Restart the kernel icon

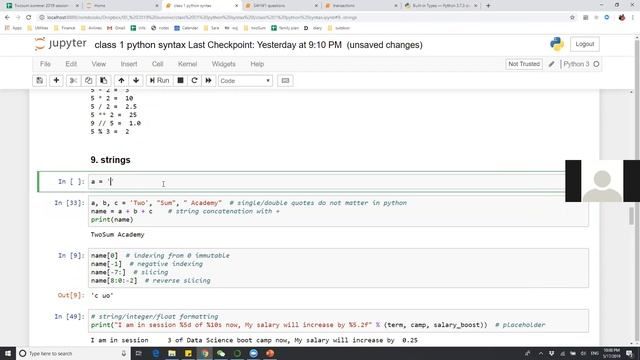click(x=194, y=80)
